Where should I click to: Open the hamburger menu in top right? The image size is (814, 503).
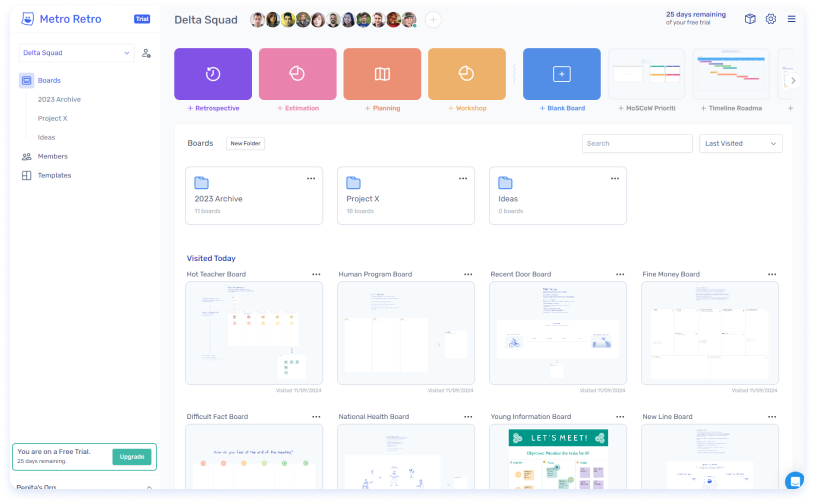click(792, 19)
